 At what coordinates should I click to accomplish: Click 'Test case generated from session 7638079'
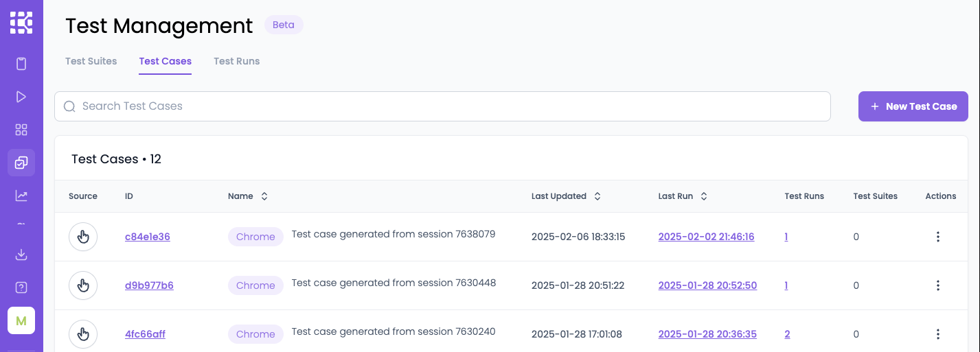pos(394,234)
